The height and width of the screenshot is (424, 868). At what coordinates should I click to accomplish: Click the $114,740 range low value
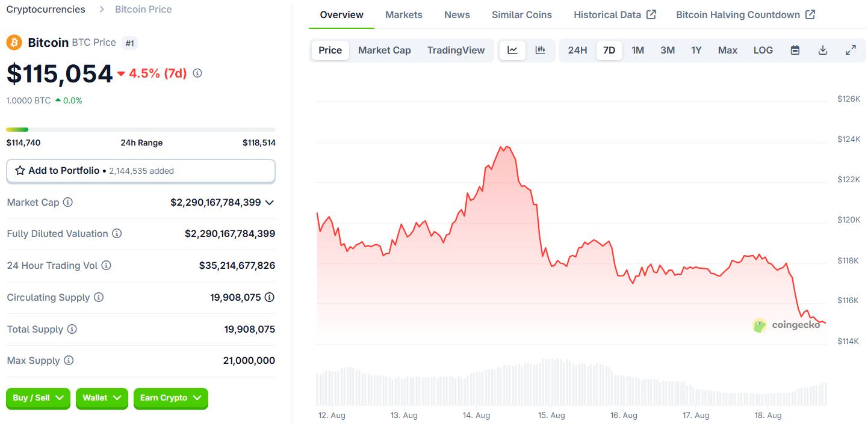pos(23,143)
